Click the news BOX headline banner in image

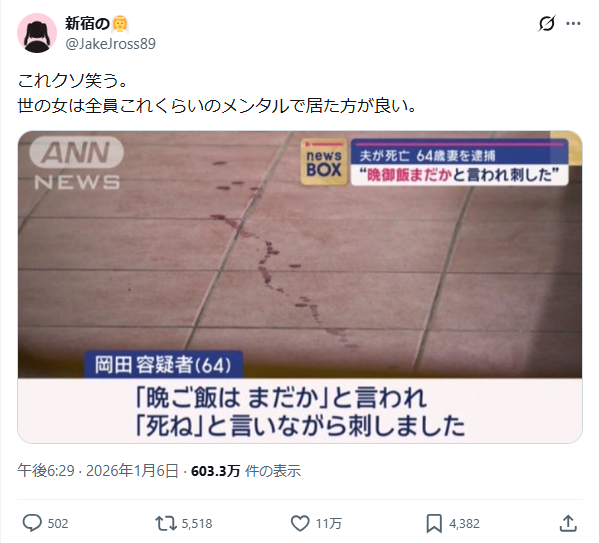pyautogui.click(x=434, y=162)
